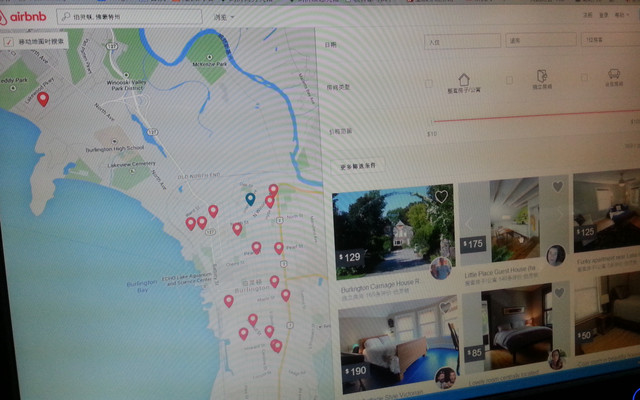640x400 pixels.
Task: Save the $129 Burlington Carriage House listing with heart
Action: click(x=441, y=197)
